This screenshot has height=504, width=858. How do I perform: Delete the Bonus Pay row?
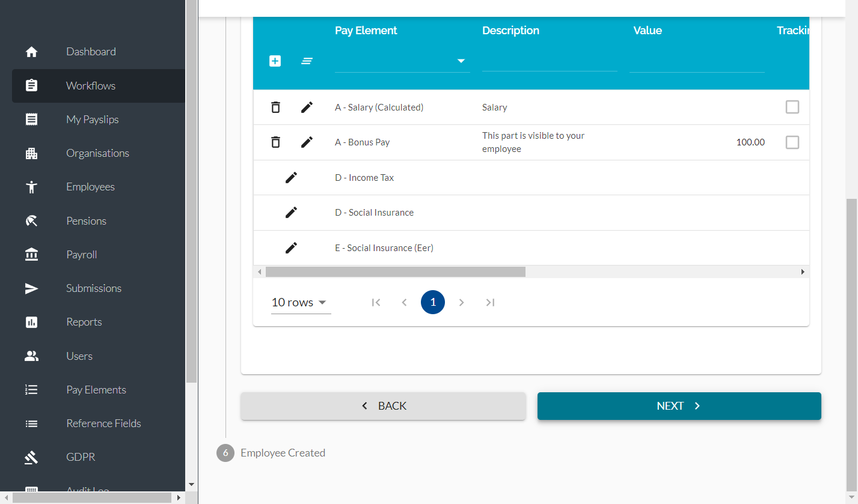click(275, 142)
